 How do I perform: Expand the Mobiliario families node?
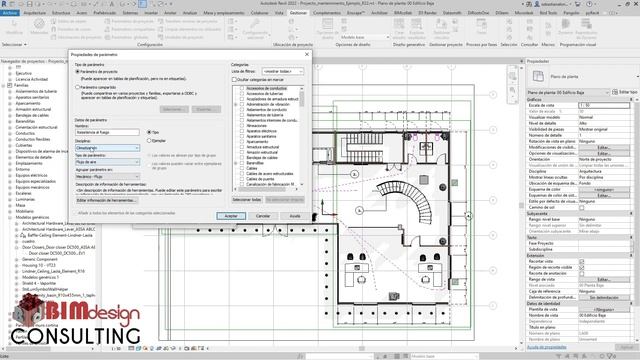pyautogui.click(x=10, y=211)
